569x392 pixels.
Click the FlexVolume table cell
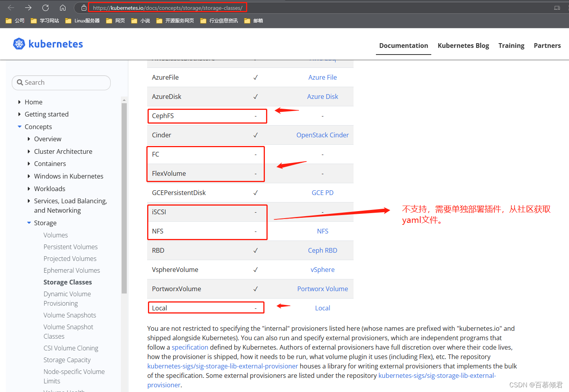click(x=169, y=173)
